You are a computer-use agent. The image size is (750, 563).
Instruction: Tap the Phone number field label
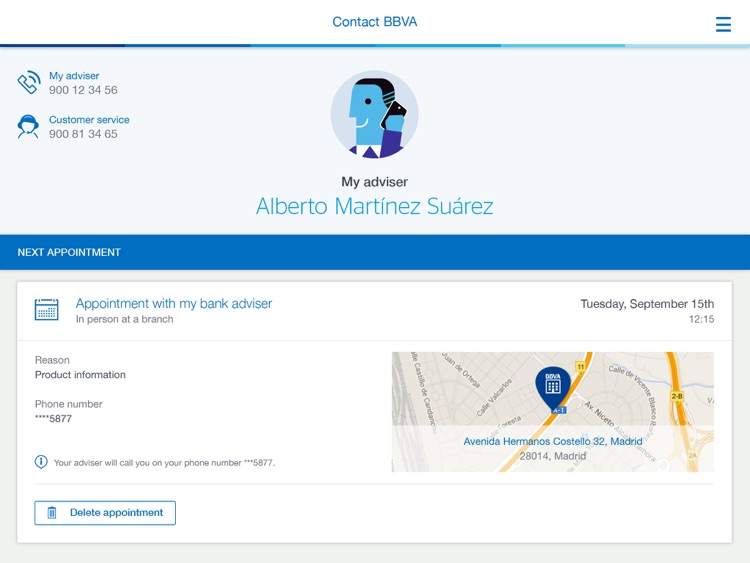point(69,404)
